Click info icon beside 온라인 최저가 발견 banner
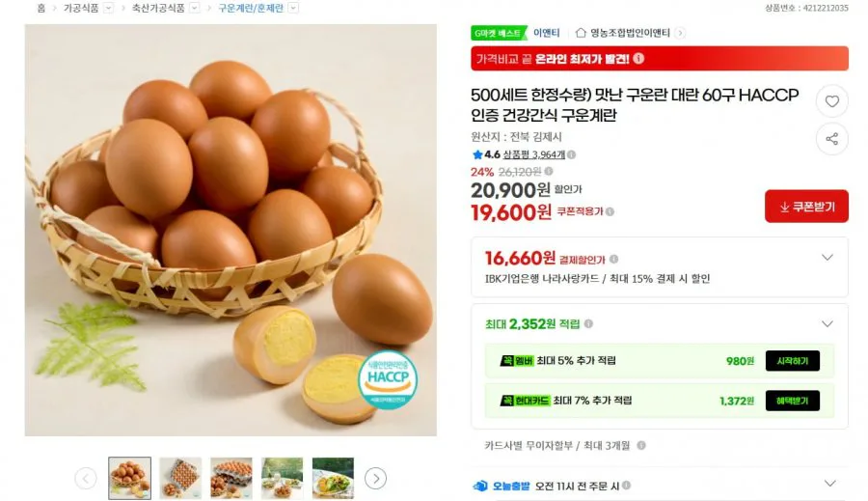This screenshot has height=501, width=868. 638,58
